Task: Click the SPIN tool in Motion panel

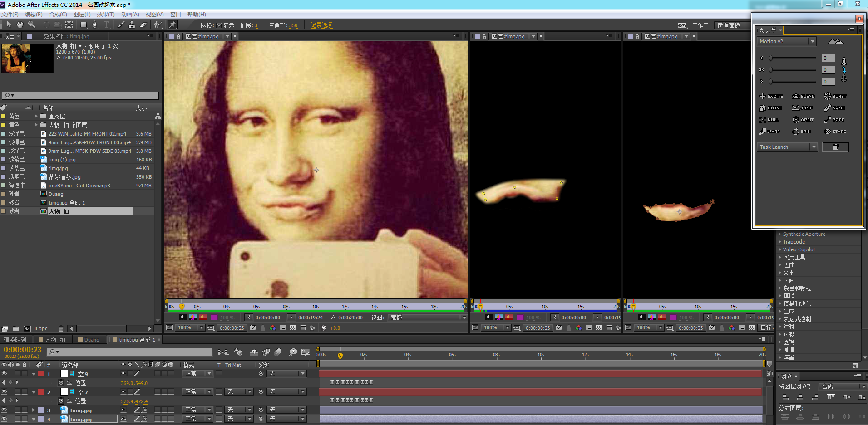Action: pyautogui.click(x=802, y=132)
